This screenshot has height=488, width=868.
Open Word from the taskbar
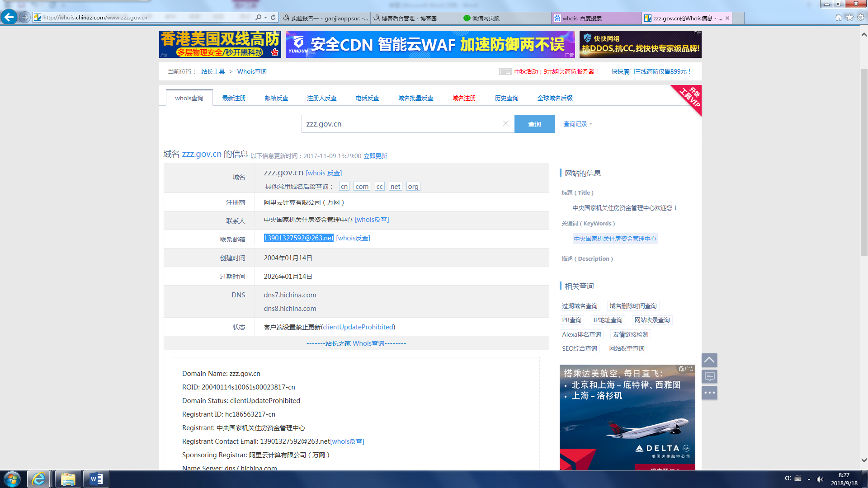(96, 479)
